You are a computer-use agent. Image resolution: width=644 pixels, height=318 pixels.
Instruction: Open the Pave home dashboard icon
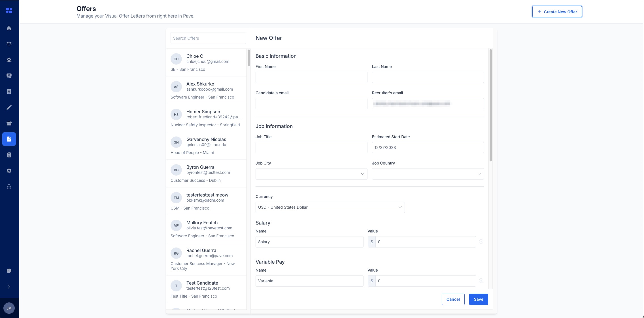(x=9, y=28)
